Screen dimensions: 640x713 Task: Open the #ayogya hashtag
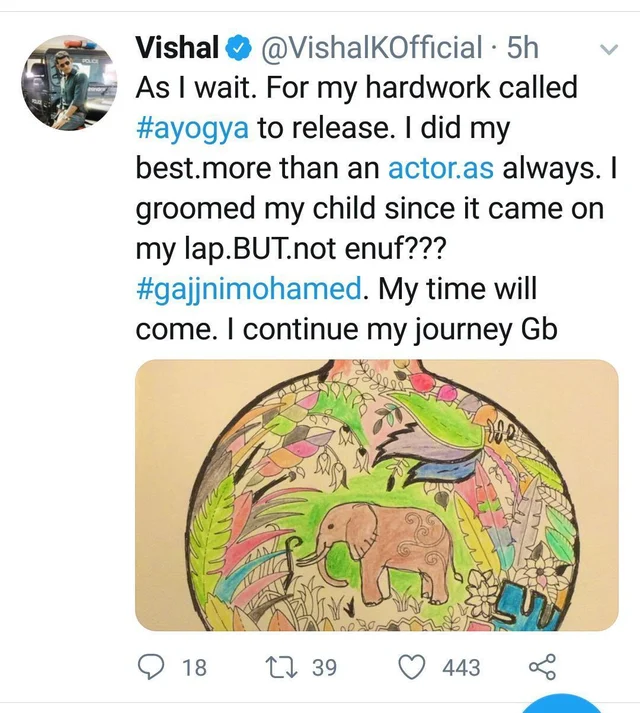tap(192, 128)
